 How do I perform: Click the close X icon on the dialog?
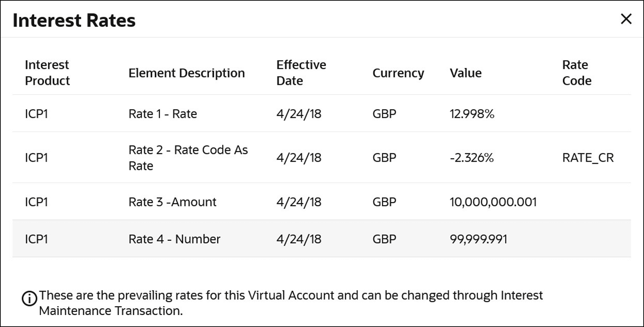(627, 20)
